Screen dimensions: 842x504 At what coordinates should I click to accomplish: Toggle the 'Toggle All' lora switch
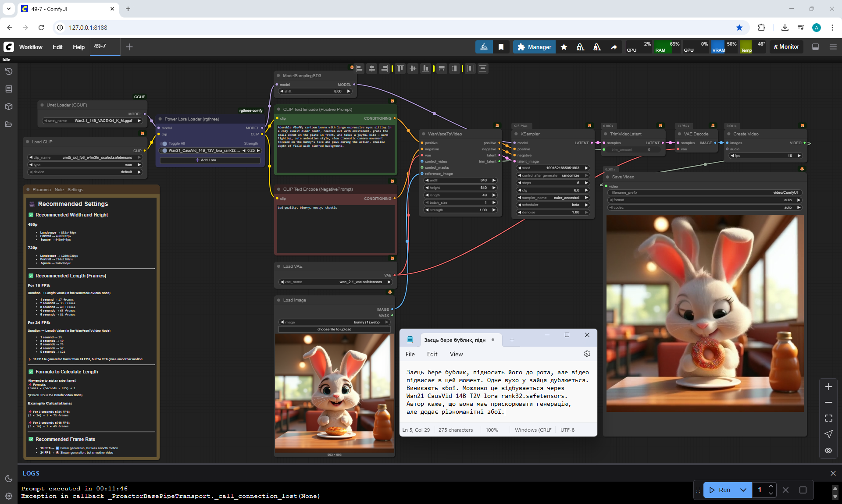pos(164,143)
